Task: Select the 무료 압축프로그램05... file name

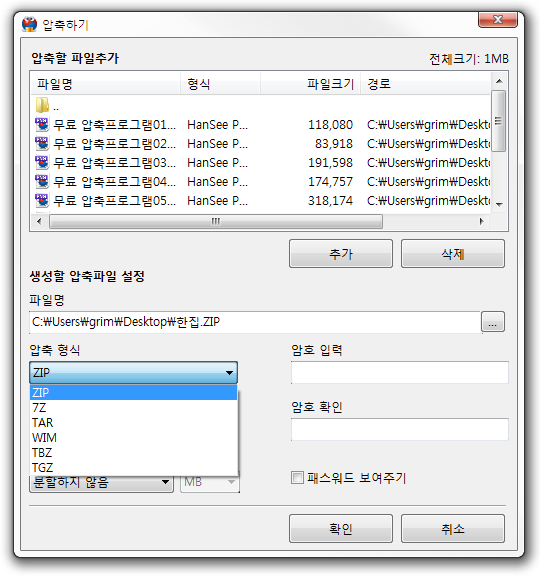Action: click(115, 200)
